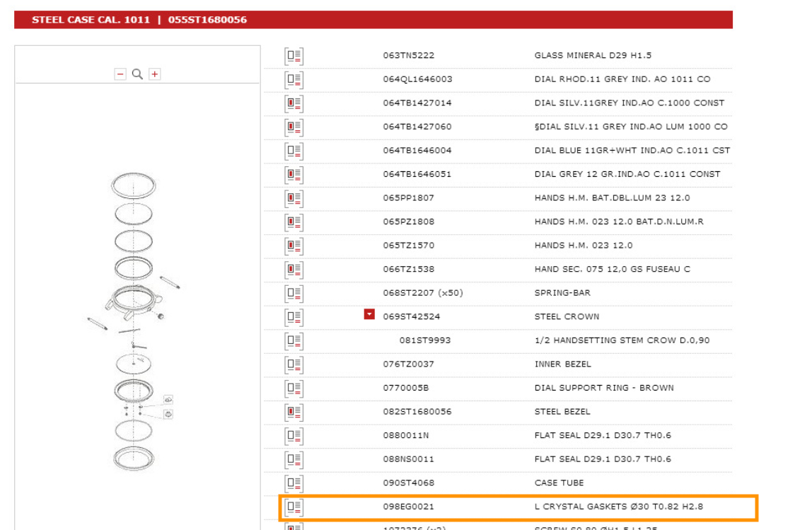812x530 pixels.
Task: Select part number 064QL1646003
Action: (417, 79)
